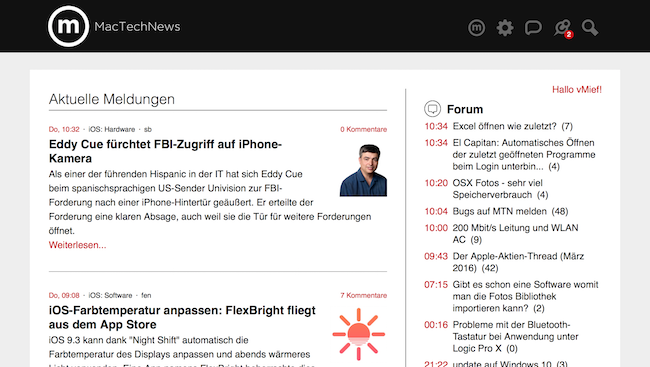Click category iOS: Hardware in first article

tap(112, 129)
